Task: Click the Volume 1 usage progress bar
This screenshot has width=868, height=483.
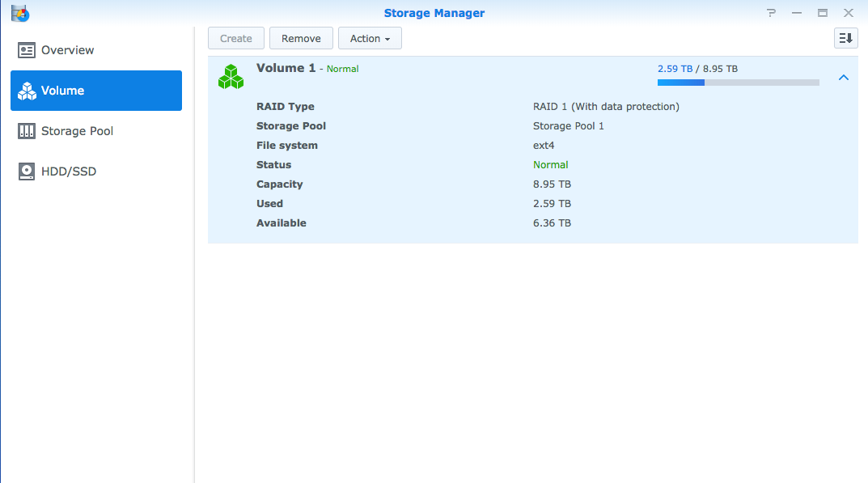Action: coord(738,82)
